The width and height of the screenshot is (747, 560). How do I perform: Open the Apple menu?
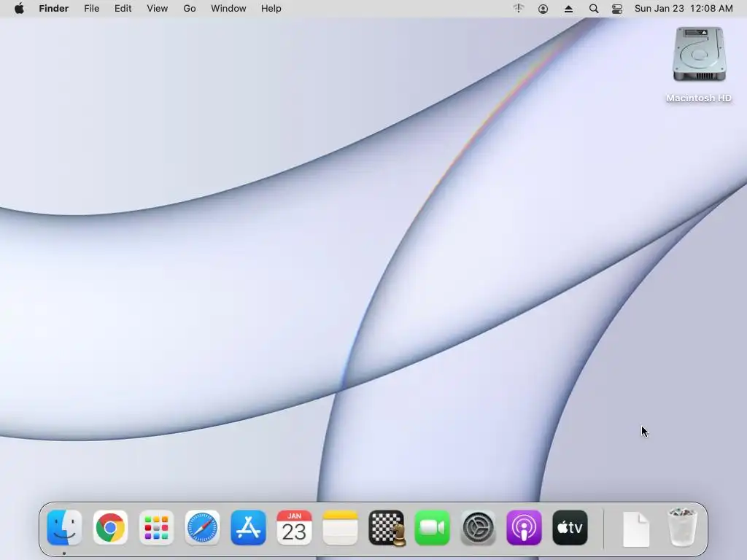[19, 9]
